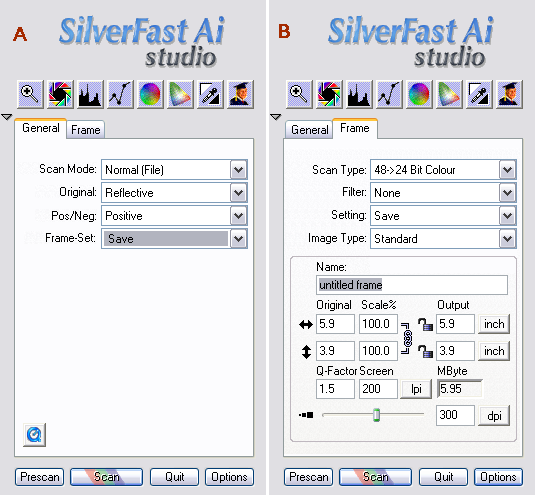Select the pipette tool in panel A
535x495 pixels.
[x=210, y=94]
